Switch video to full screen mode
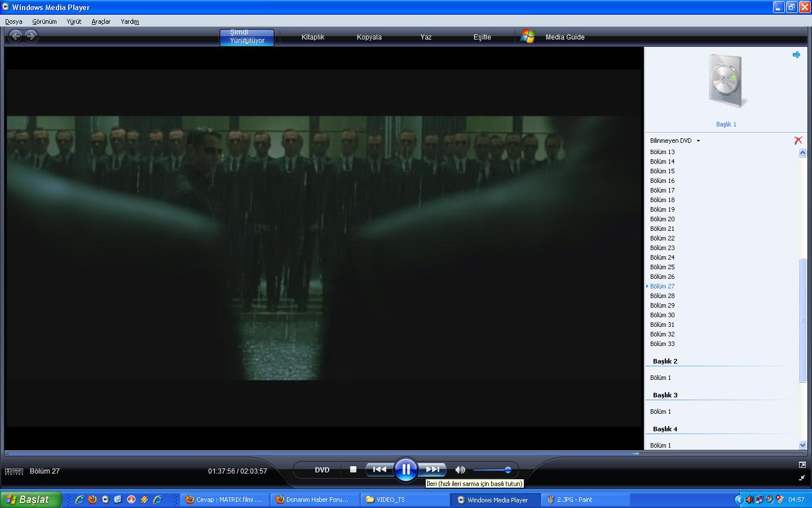The width and height of the screenshot is (812, 508). click(802, 465)
